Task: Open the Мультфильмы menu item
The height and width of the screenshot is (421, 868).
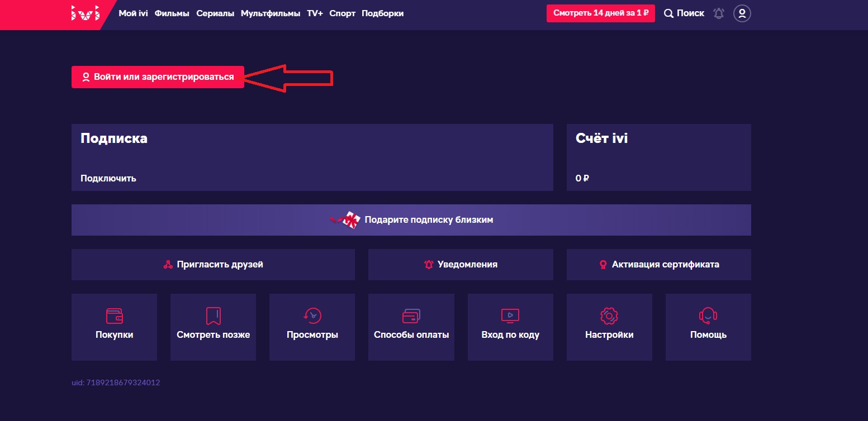Action: (271, 13)
